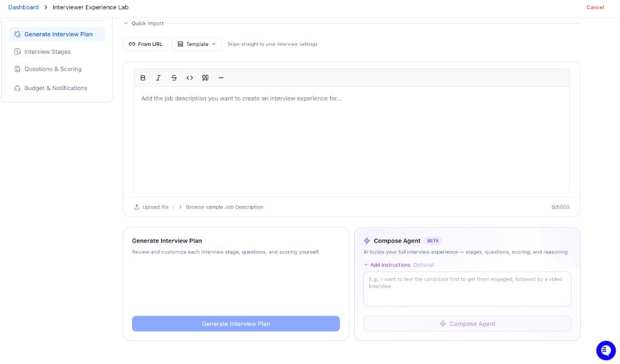Open the chat support widget

pyautogui.click(x=605, y=350)
